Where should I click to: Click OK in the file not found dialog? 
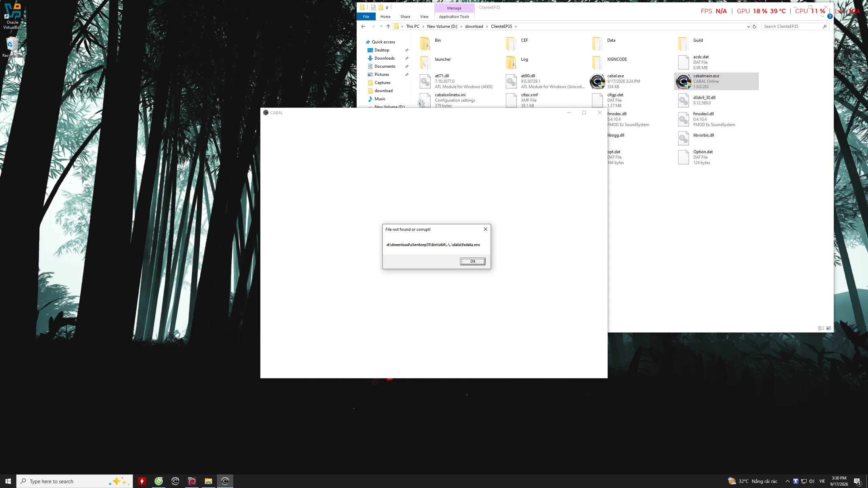[x=472, y=261]
